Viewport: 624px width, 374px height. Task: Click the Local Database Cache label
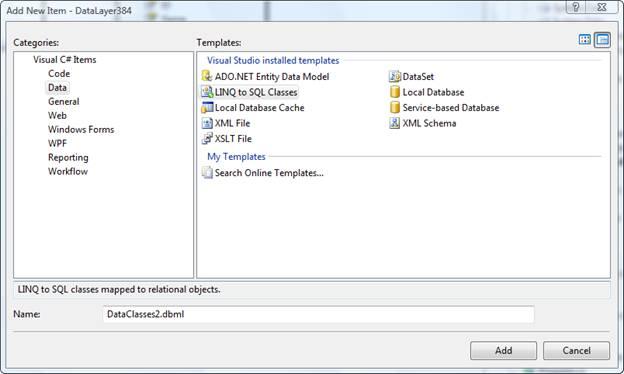point(259,107)
